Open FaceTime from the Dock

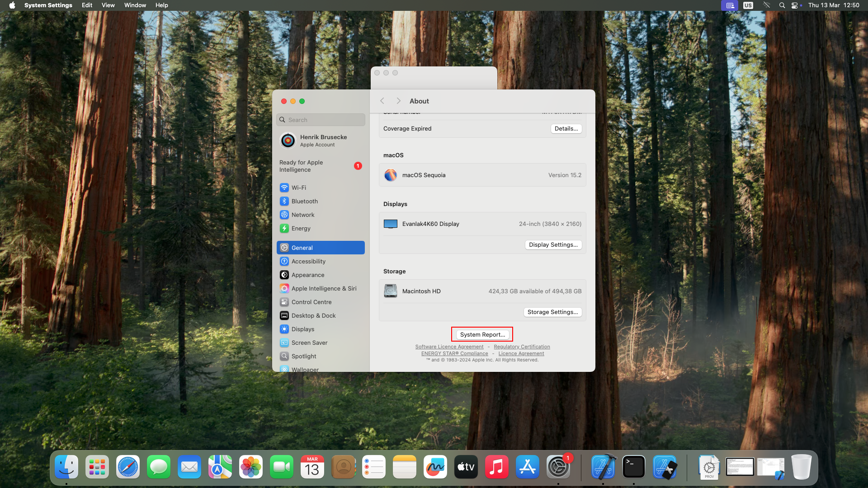pos(282,467)
